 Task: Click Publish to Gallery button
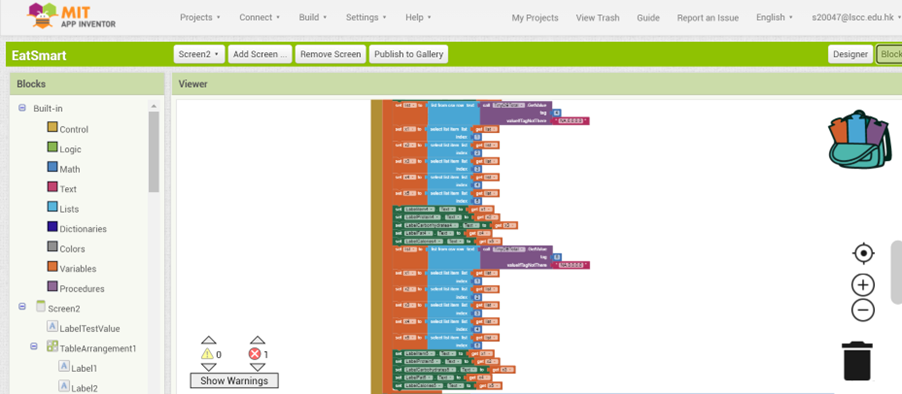pyautogui.click(x=408, y=54)
